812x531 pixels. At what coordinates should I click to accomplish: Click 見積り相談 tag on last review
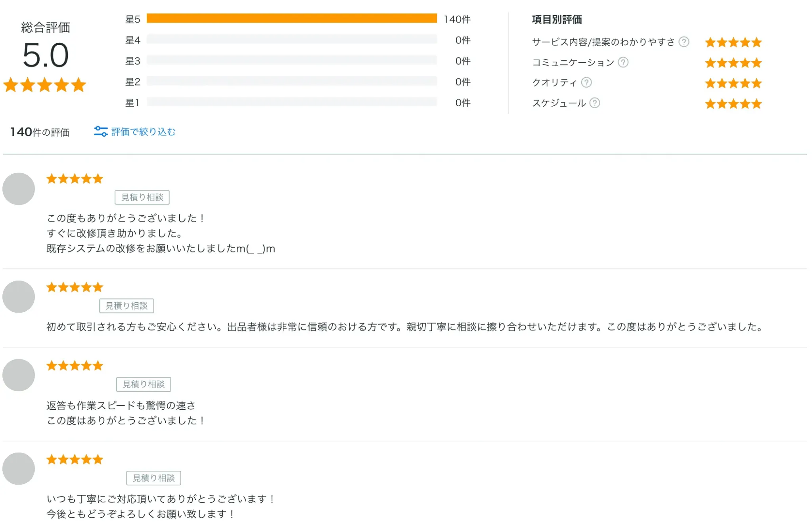[153, 478]
